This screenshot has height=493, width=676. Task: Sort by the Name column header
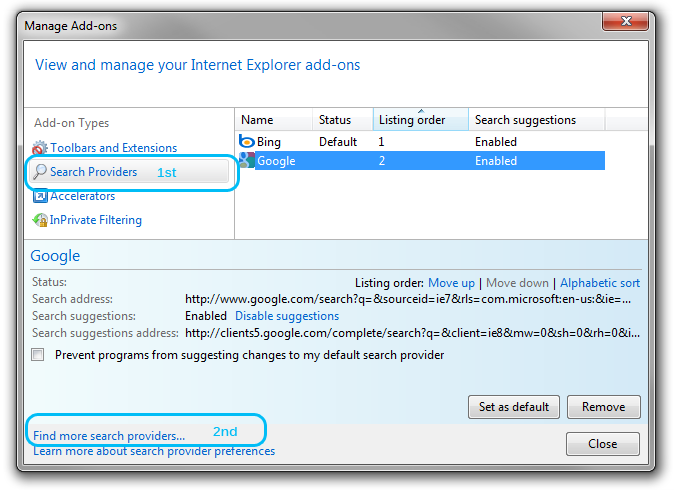[x=274, y=120]
